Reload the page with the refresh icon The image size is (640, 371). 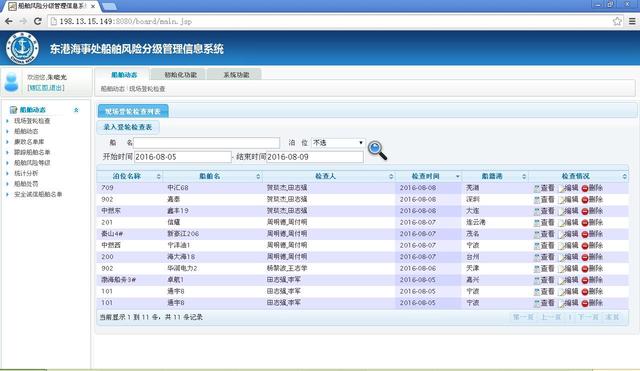pos(38,21)
